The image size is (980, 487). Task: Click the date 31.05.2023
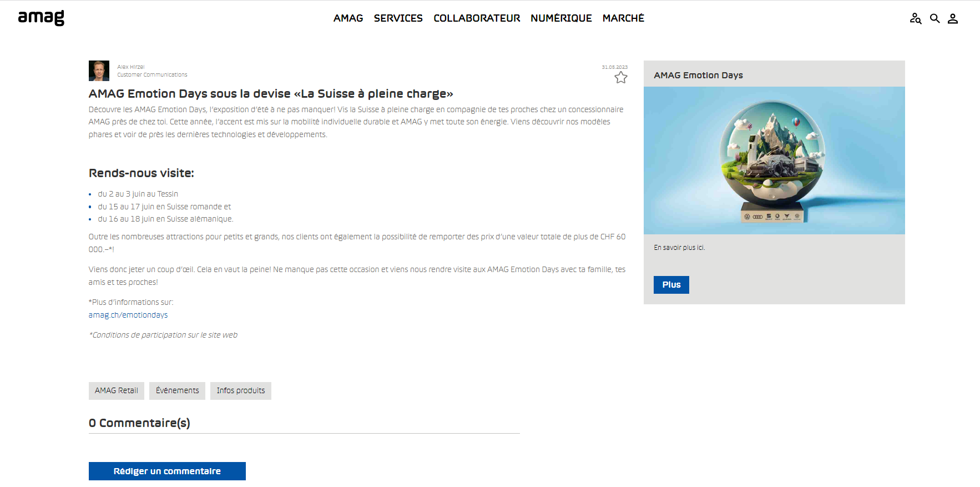pos(615,67)
